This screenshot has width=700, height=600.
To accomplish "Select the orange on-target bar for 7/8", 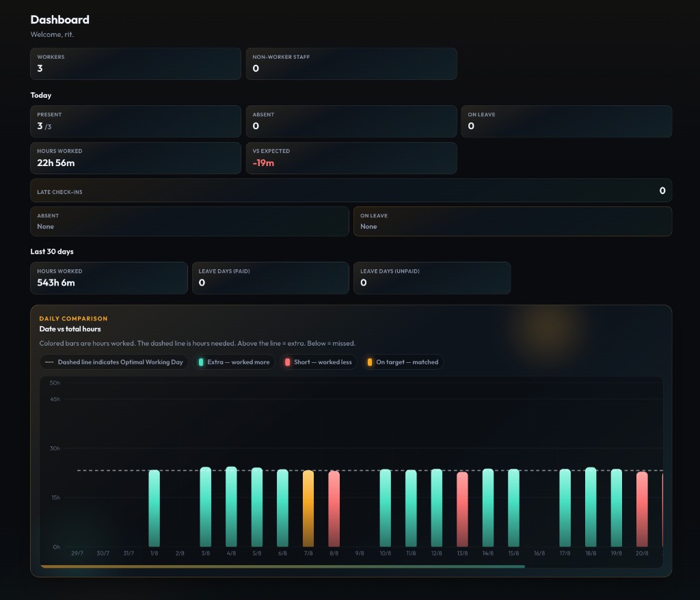I will coord(308,508).
